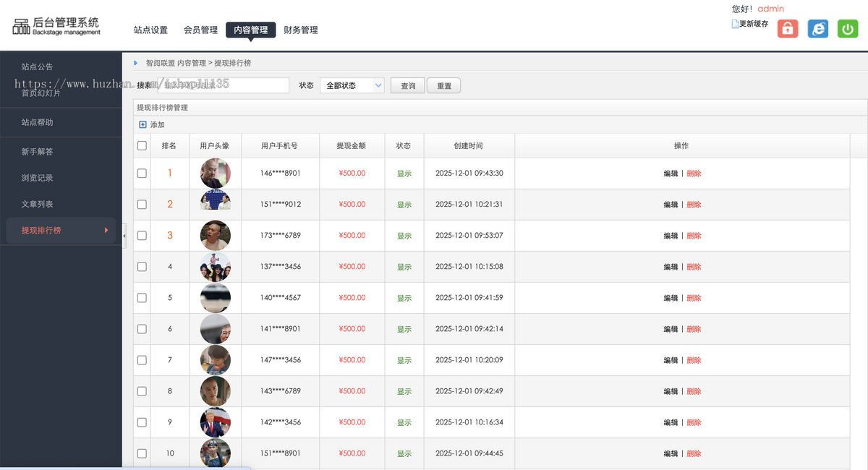Check the checkbox for rank 3 row

tap(141, 235)
